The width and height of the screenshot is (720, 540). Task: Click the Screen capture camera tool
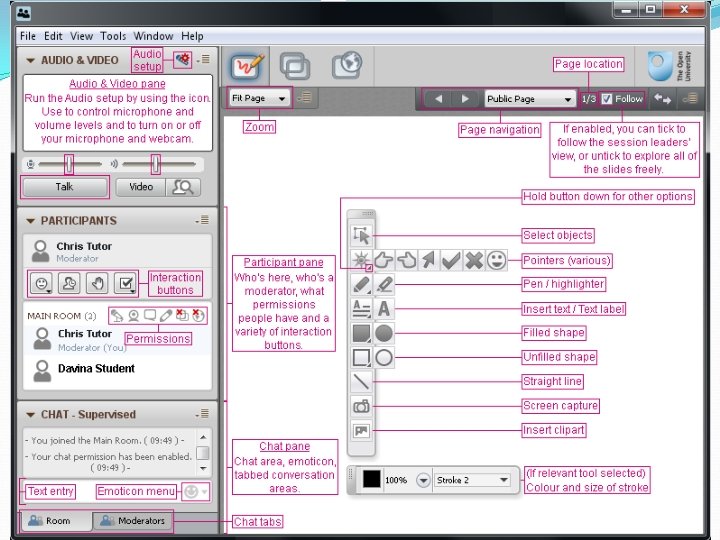(x=361, y=406)
